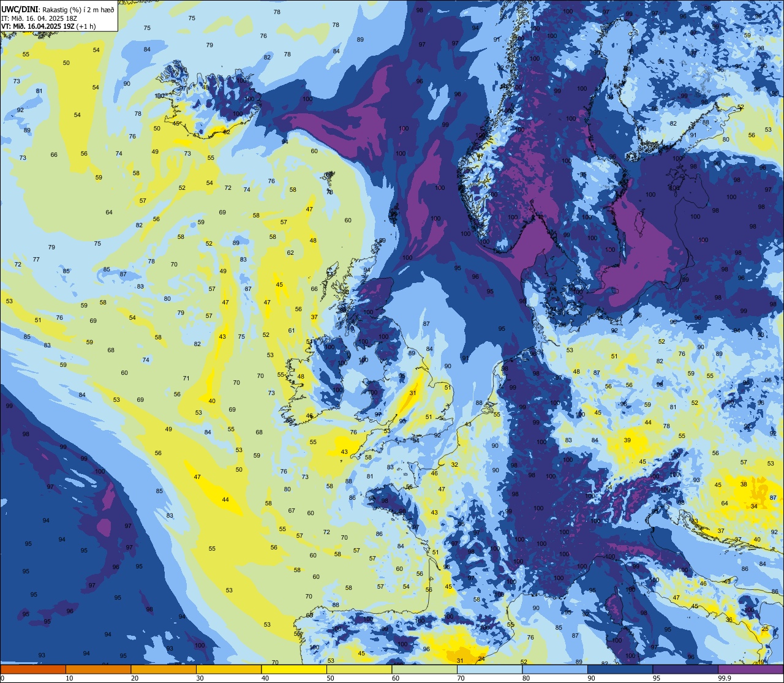Click the 20–30% legend color swatch
Image resolution: width=784 pixels, height=683 pixels.
(164, 669)
